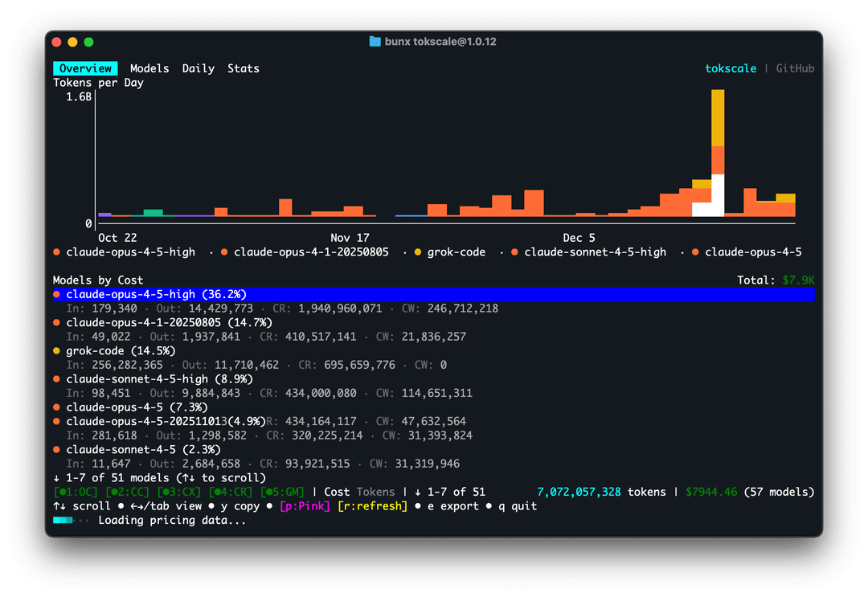Click the 'Tokens per Day' chart title
The height and width of the screenshot is (597, 868).
coord(98,83)
